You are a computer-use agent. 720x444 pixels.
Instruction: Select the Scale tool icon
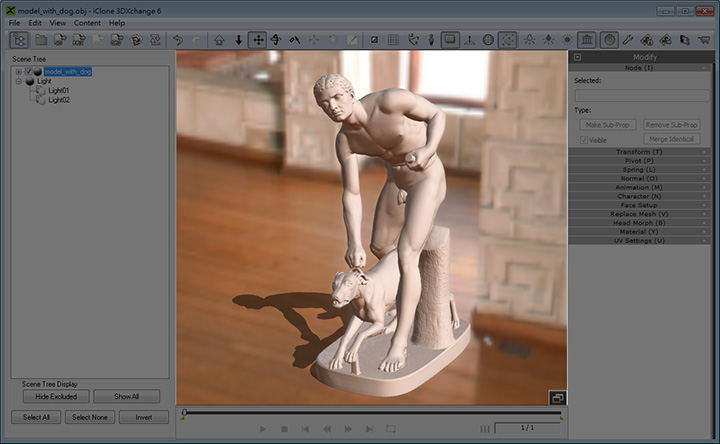click(x=295, y=40)
